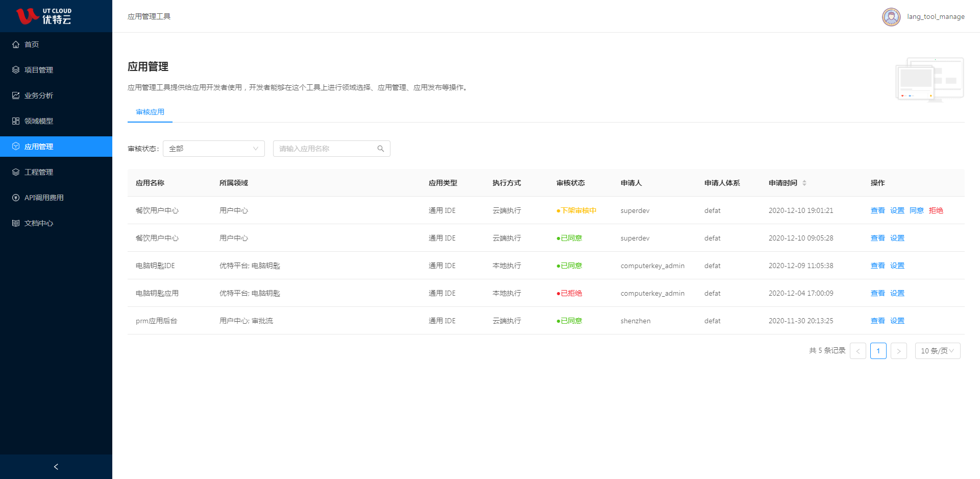Focus the 请输入应用名称 search field
This screenshot has width=980, height=479.
pos(332,149)
